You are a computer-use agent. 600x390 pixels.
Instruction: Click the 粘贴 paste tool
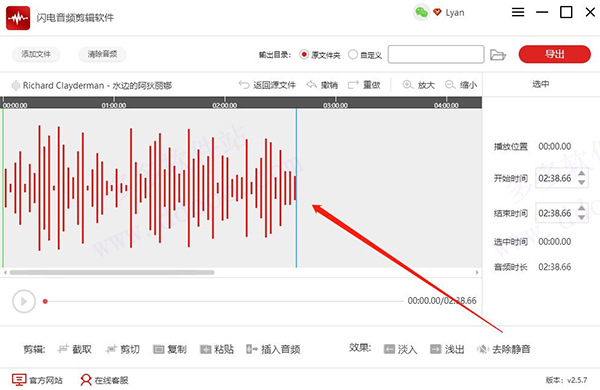[x=217, y=349]
